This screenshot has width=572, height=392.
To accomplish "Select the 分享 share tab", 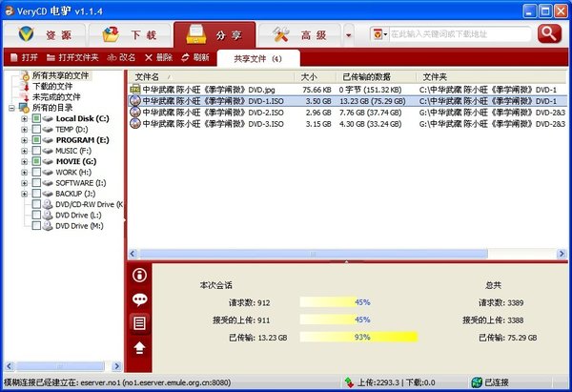I will pos(214,35).
